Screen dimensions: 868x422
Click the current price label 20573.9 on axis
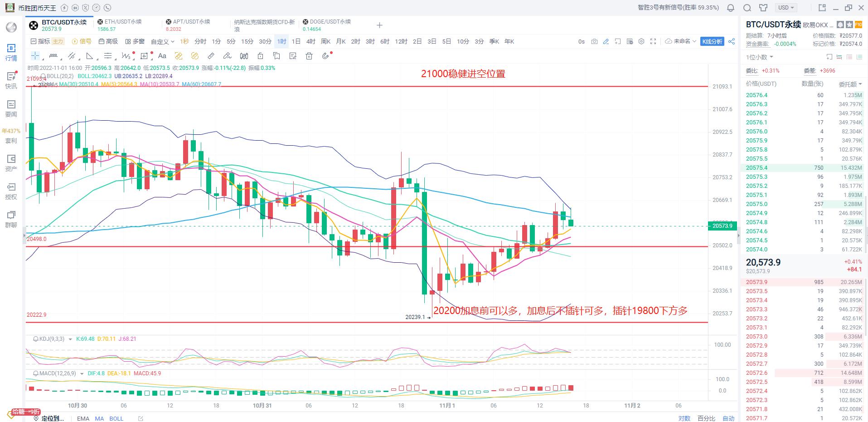(x=722, y=226)
